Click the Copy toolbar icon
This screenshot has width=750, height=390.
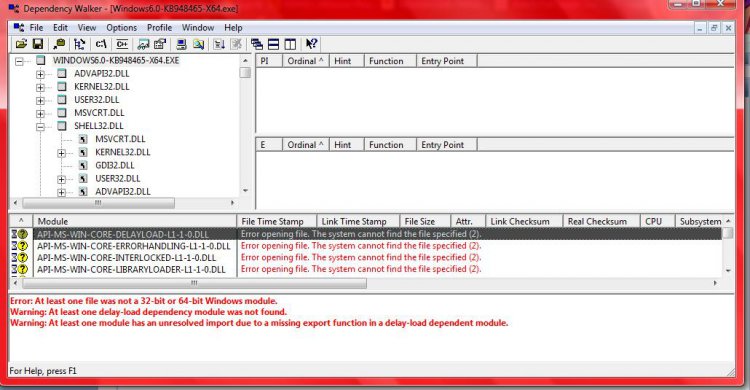tap(59, 44)
